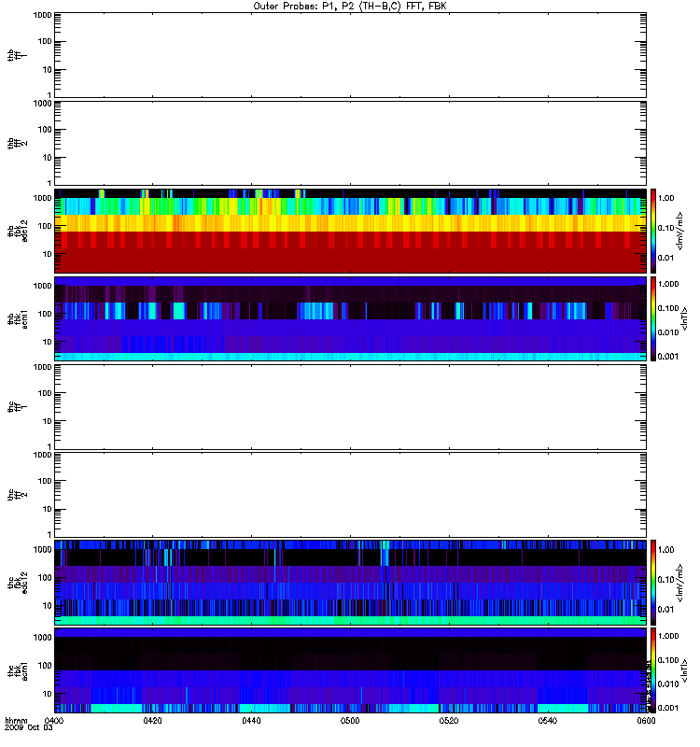Click the 1.00 label on thb edc12 color bar
This screenshot has width=700, height=747.
click(665, 198)
